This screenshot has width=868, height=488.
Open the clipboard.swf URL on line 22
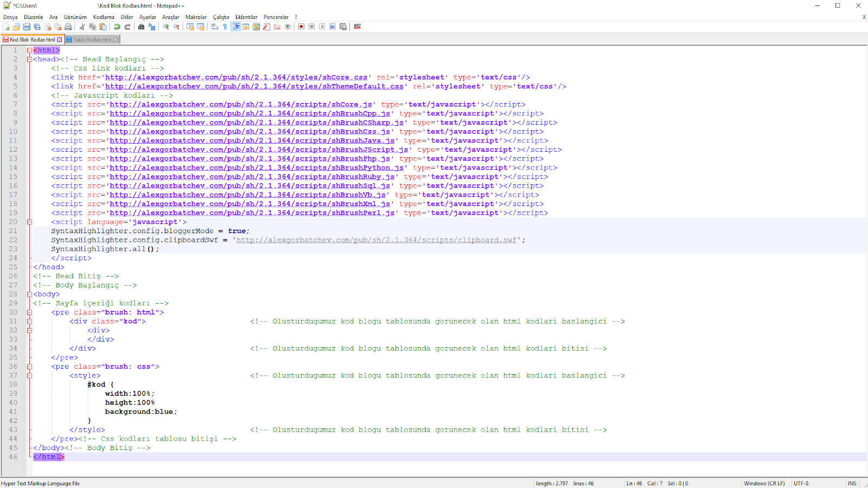coord(376,240)
